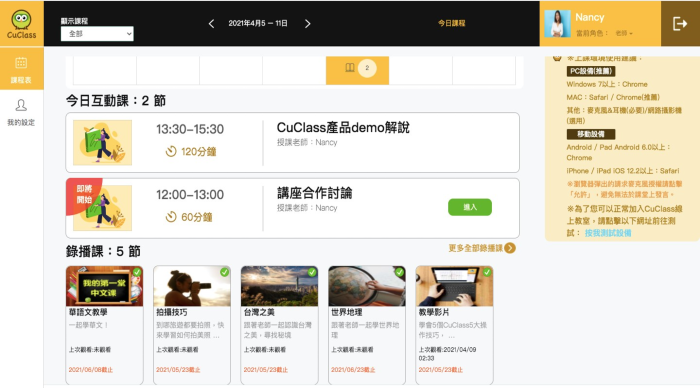The width and height of the screenshot is (700, 388).
Task: Click arrow icon next to 更多全部錄播課
Action: (x=510, y=248)
